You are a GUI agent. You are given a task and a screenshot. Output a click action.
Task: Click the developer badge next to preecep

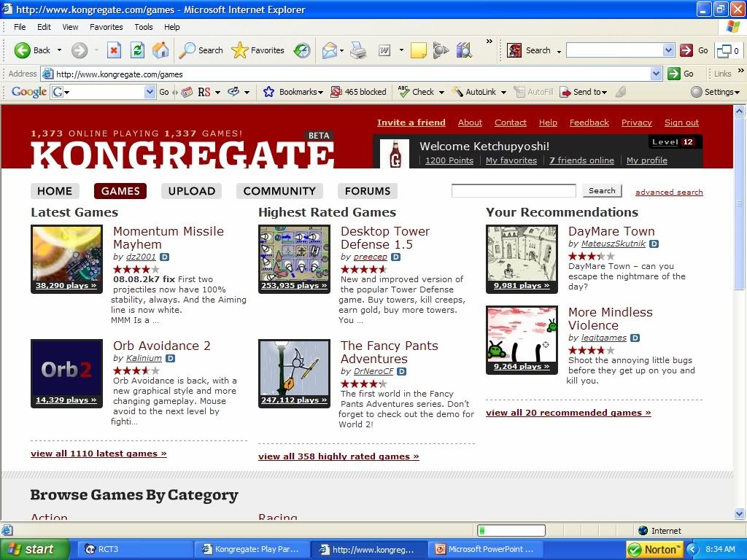coord(395,257)
